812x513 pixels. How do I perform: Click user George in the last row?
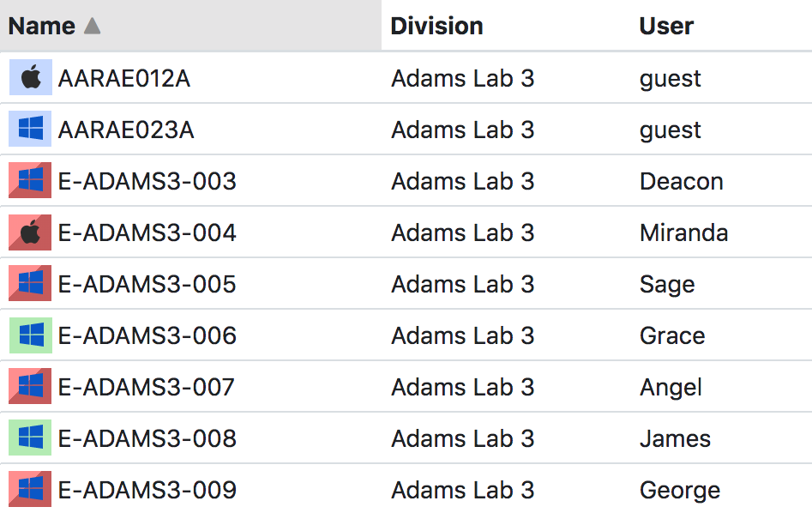[x=680, y=490]
